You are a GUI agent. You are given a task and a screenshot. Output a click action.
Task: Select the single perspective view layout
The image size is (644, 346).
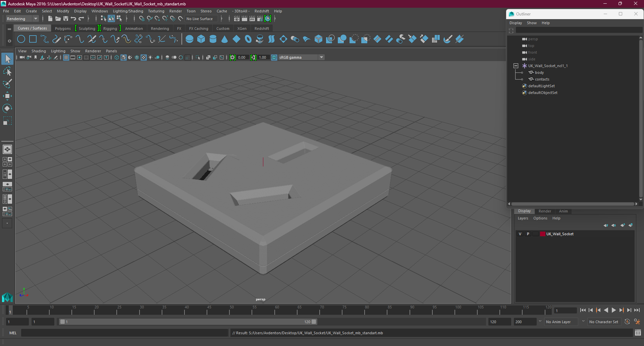point(7,149)
